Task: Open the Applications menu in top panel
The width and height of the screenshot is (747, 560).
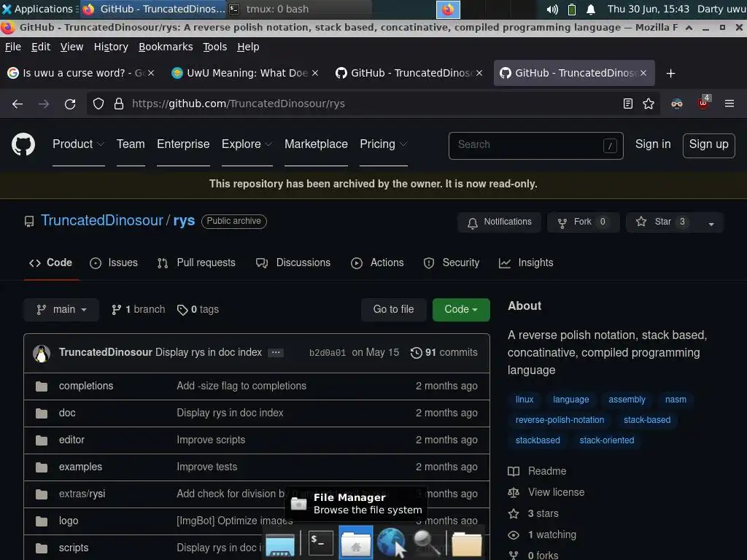Action: pos(39,9)
